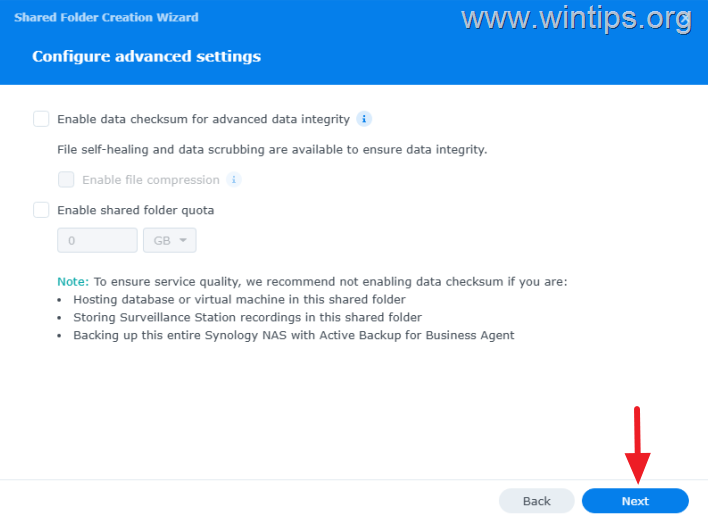708x522 pixels.
Task: Click into the quota size field
Action: pyautogui.click(x=97, y=241)
